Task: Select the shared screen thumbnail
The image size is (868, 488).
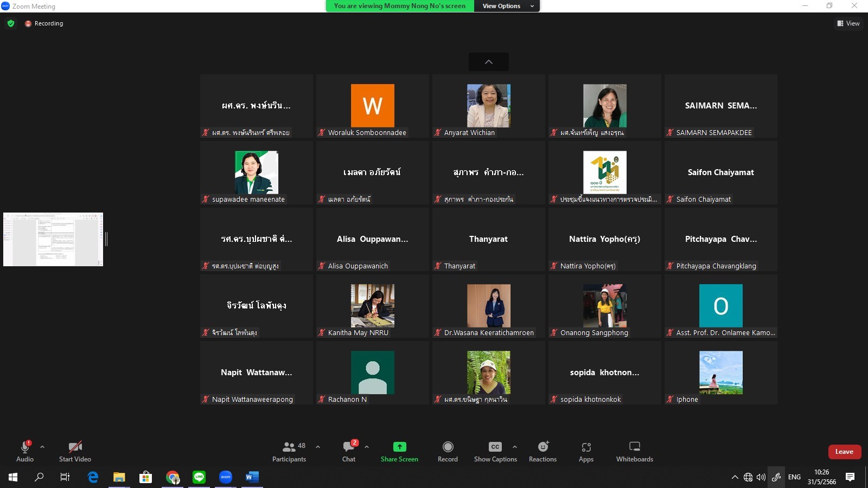Action: pyautogui.click(x=53, y=239)
